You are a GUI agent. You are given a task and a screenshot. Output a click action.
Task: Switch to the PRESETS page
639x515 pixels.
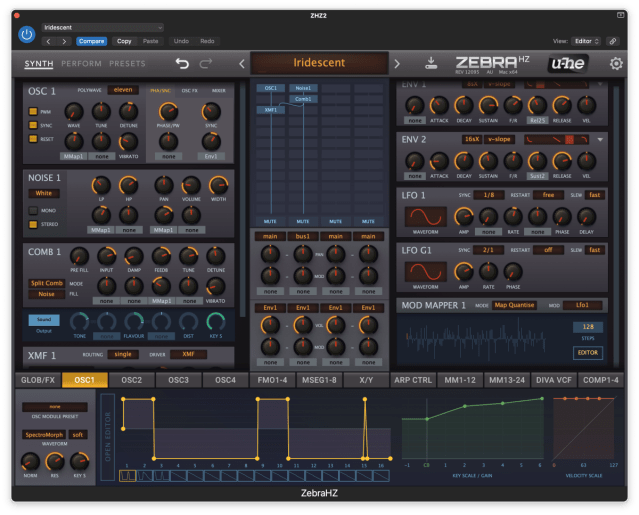127,64
